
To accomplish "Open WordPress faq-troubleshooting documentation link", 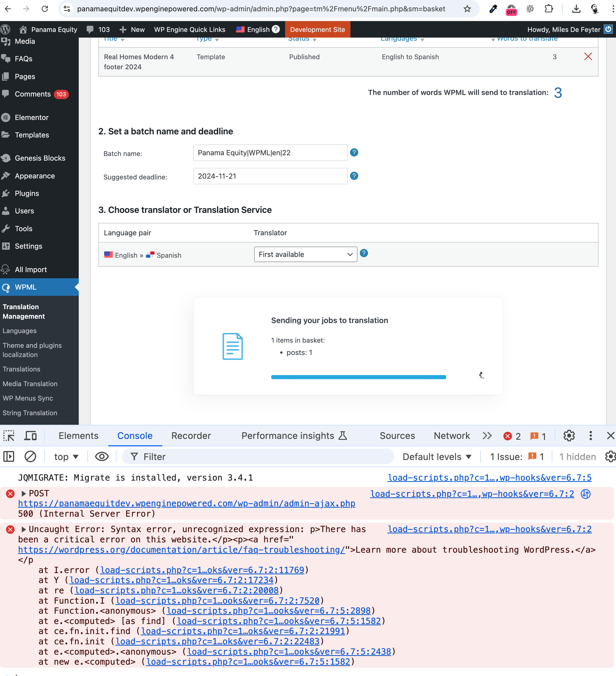I will pos(181,550).
